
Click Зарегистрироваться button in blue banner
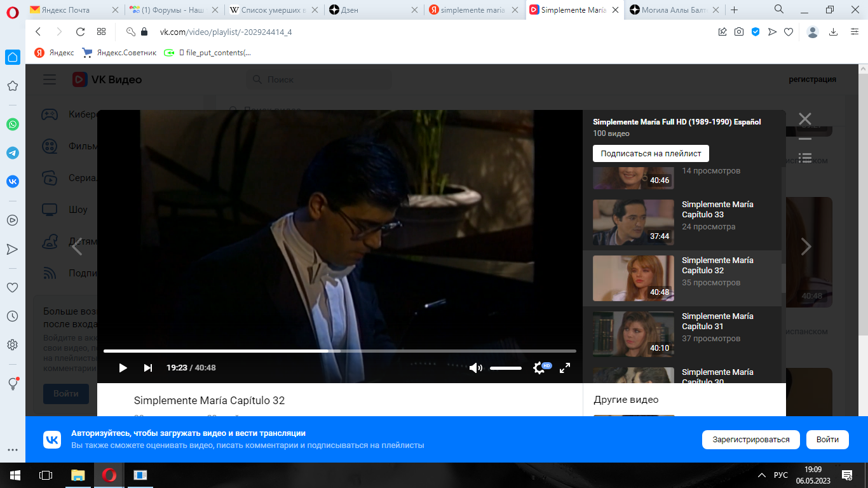coord(750,440)
